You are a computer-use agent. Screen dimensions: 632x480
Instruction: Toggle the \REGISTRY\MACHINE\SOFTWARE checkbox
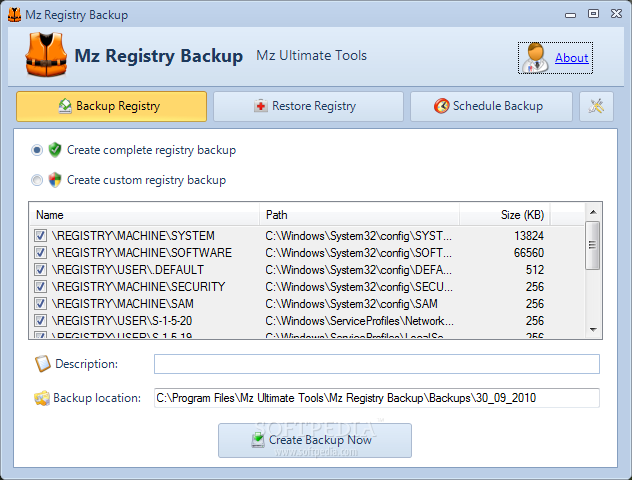(x=40, y=253)
